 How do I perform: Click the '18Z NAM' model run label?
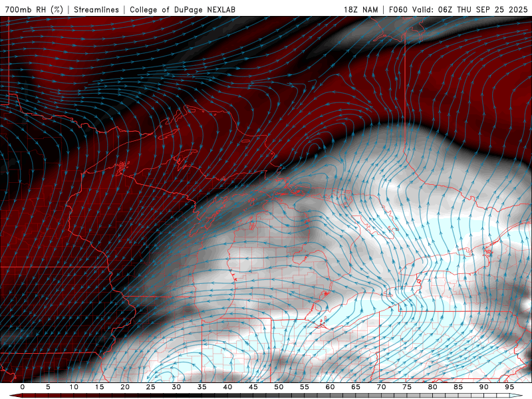coord(360,9)
